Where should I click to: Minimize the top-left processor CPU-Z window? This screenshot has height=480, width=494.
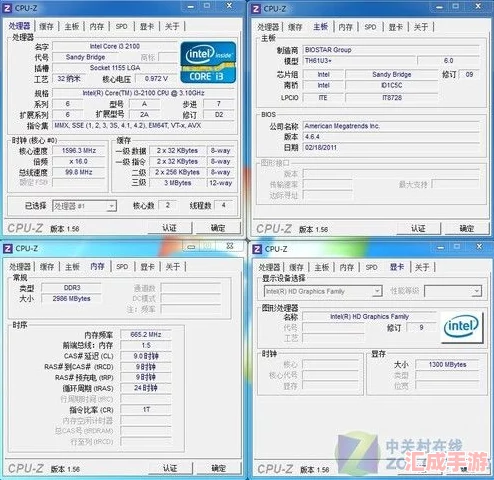tap(191, 6)
